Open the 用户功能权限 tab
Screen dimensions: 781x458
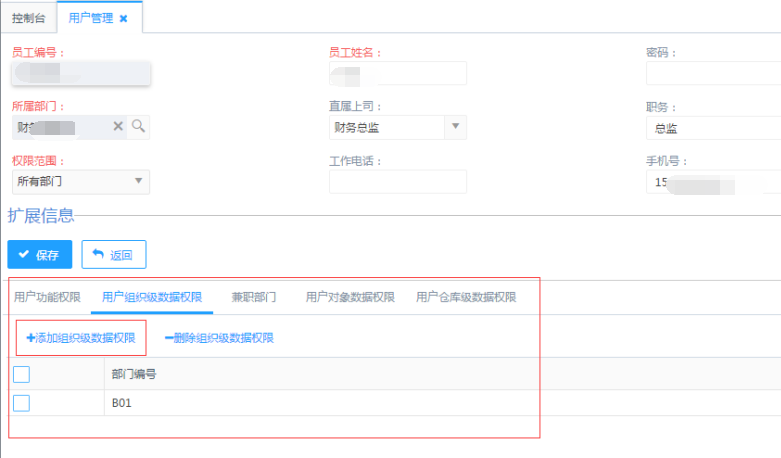pyautogui.click(x=47, y=297)
